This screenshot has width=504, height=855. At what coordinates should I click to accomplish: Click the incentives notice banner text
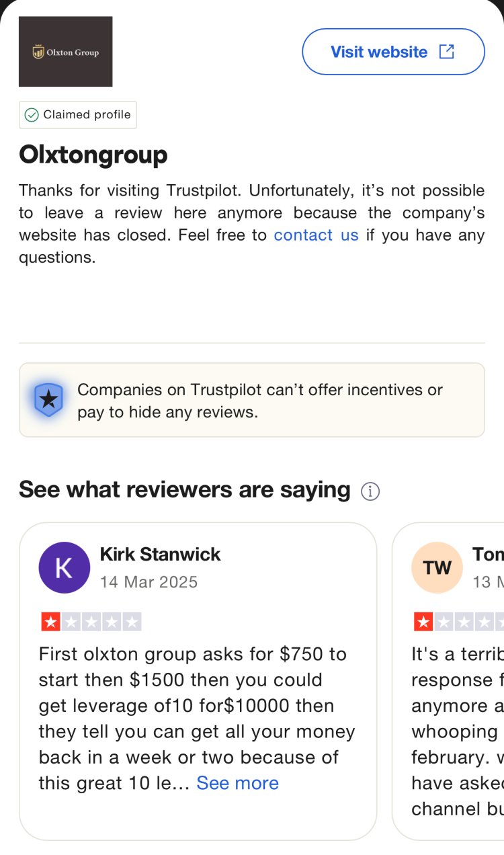[x=260, y=401]
